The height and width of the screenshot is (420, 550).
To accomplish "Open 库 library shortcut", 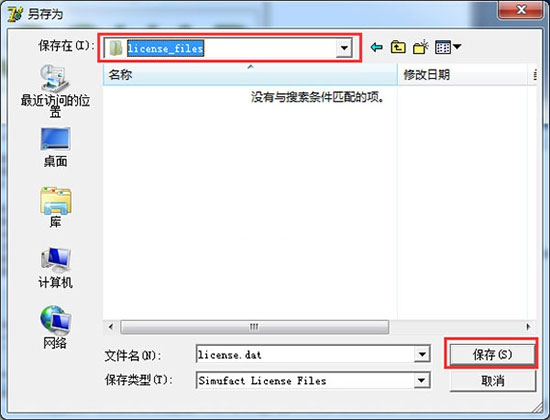I will [55, 207].
